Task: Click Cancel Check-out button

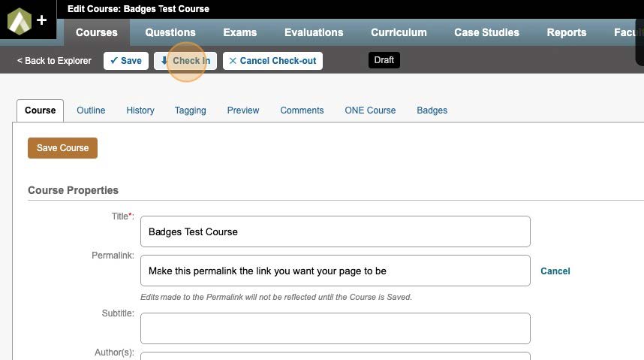Action: pyautogui.click(x=272, y=61)
